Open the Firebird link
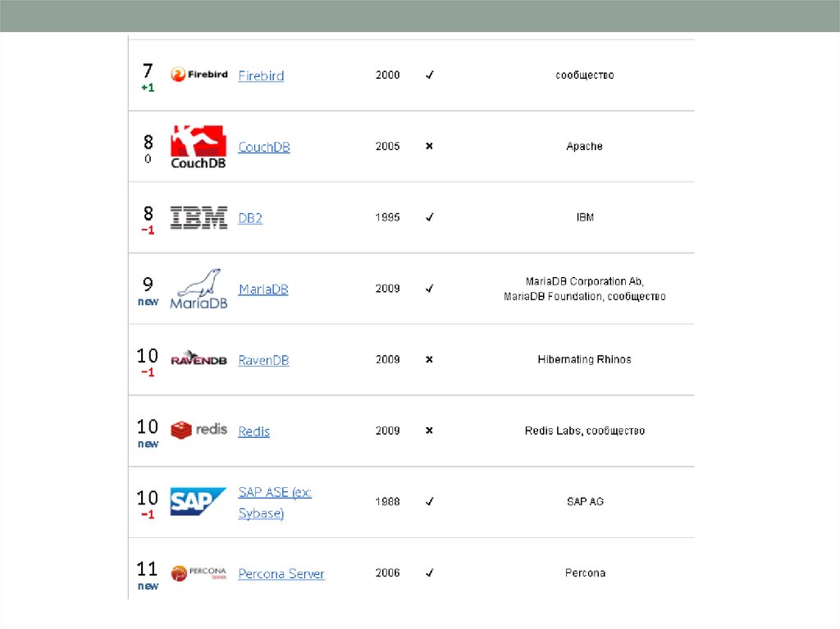 261,75
